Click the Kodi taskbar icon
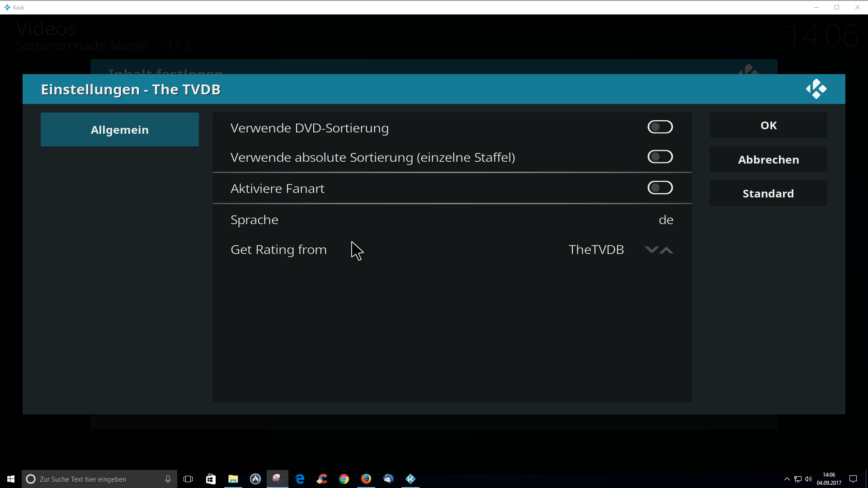Viewport: 868px width, 488px height. coord(410,479)
